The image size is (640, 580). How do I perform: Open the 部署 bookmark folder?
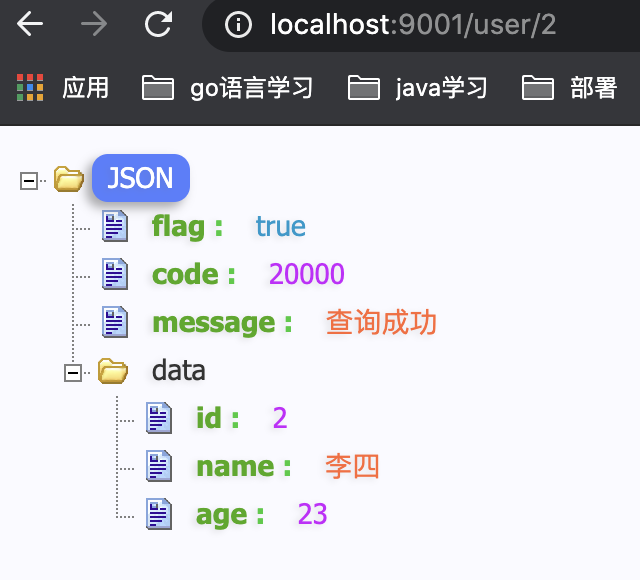(x=569, y=88)
